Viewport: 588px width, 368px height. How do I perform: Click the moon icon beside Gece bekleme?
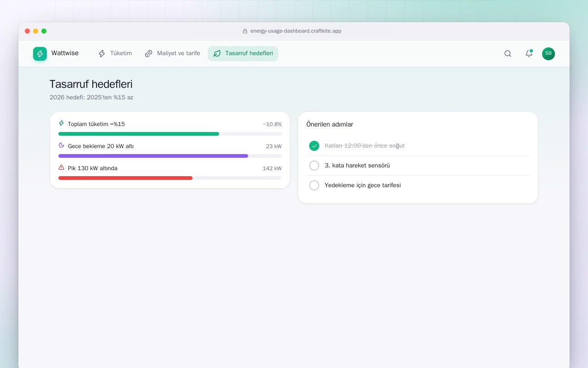pyautogui.click(x=62, y=145)
